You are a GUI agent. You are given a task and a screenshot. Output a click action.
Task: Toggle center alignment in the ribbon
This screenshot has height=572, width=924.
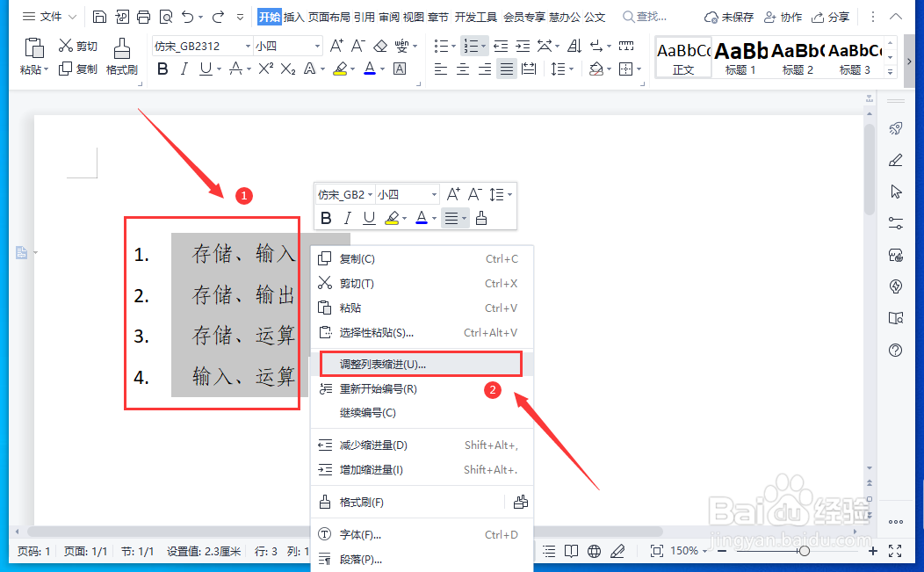(x=463, y=69)
